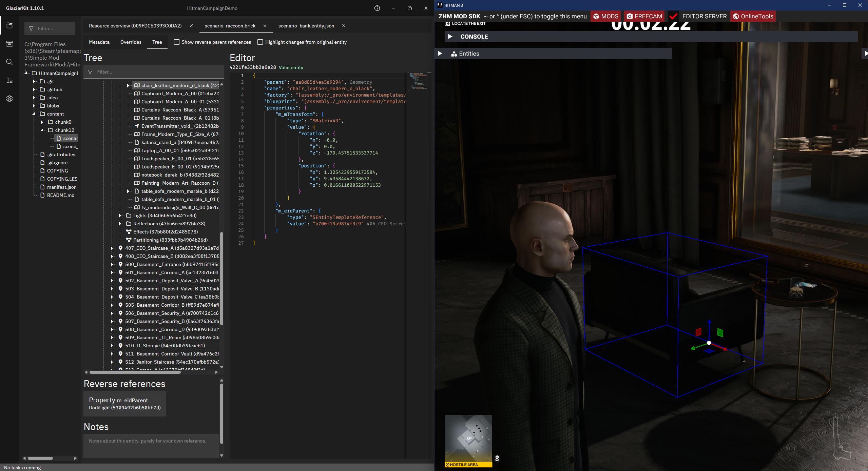Click the location pin icon of 509_Basement_IT_Room
868x471 pixels.
[x=120, y=337]
